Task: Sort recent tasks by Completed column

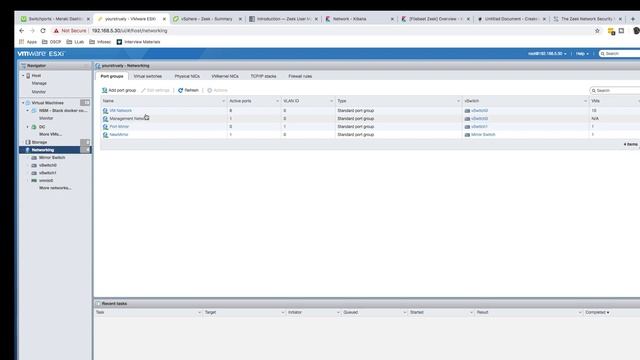Action: coord(597,313)
